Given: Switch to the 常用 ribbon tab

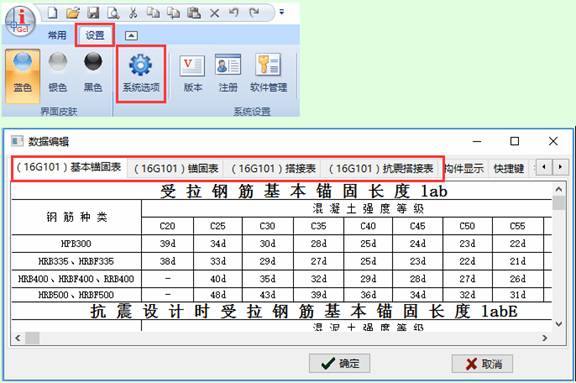Looking at the screenshot, I should 57,35.
